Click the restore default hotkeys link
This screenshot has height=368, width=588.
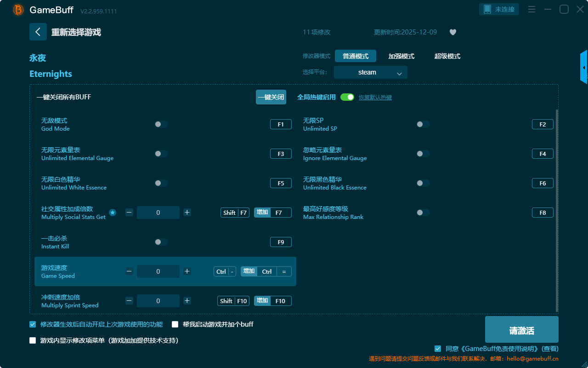[x=375, y=98]
